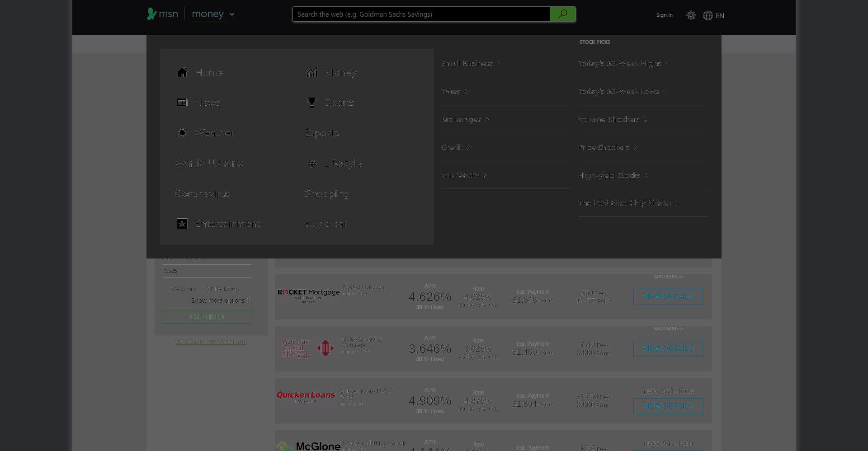Image resolution: width=868 pixels, height=451 pixels.
Task: Expand the money section dropdown arrow
Action: pyautogui.click(x=232, y=14)
